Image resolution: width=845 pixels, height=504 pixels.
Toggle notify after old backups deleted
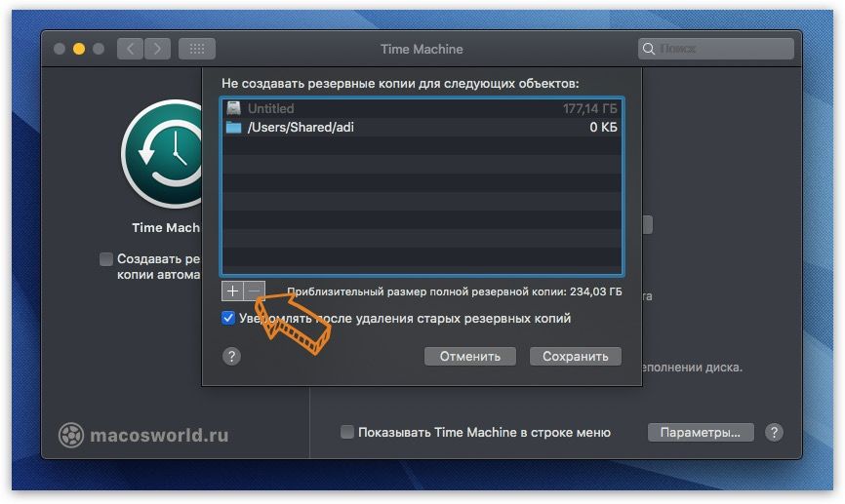tap(228, 318)
